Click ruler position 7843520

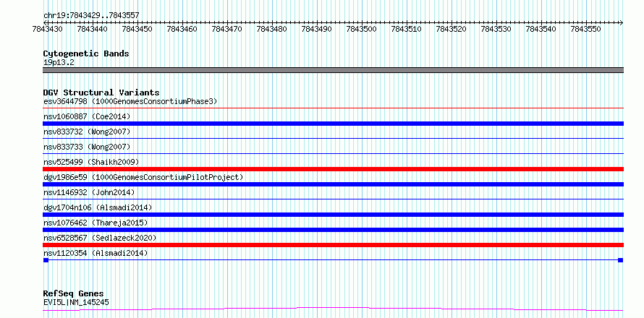(x=451, y=29)
